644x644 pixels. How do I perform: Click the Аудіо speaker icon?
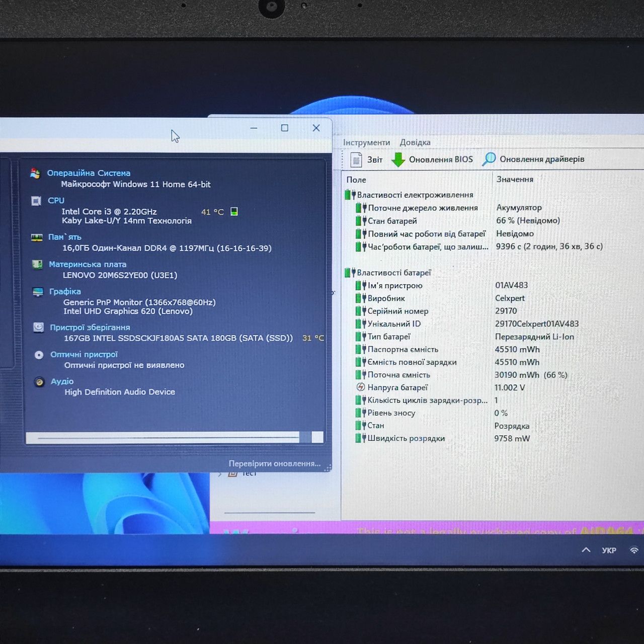[x=39, y=382]
